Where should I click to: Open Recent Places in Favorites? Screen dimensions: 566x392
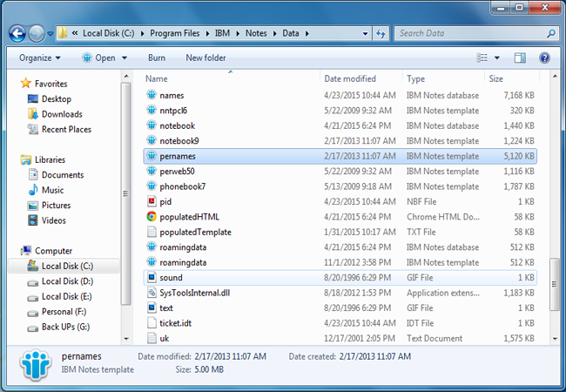[66, 129]
